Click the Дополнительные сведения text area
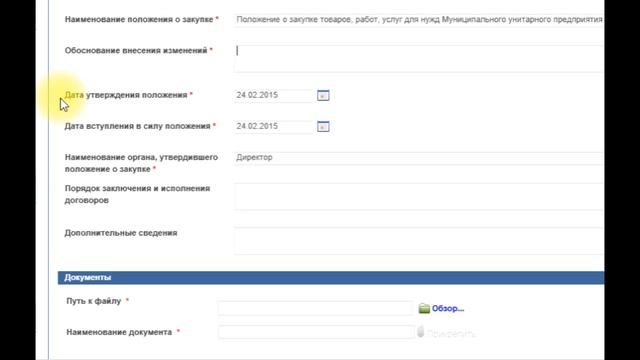The width and height of the screenshot is (640, 360). tap(419, 241)
